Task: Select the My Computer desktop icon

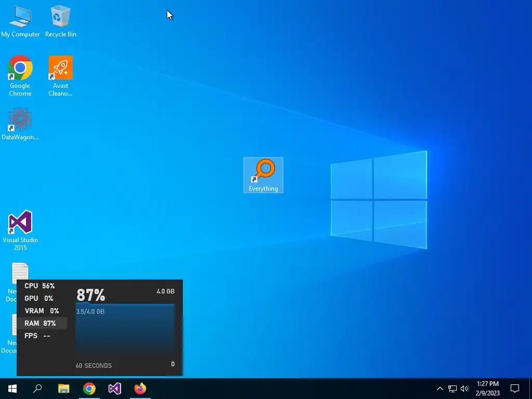Action: pos(20,21)
